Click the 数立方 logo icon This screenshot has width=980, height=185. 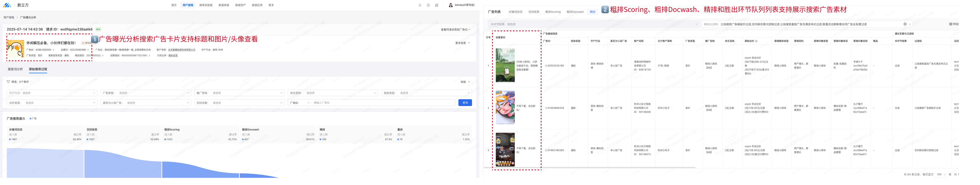pyautogui.click(x=7, y=5)
